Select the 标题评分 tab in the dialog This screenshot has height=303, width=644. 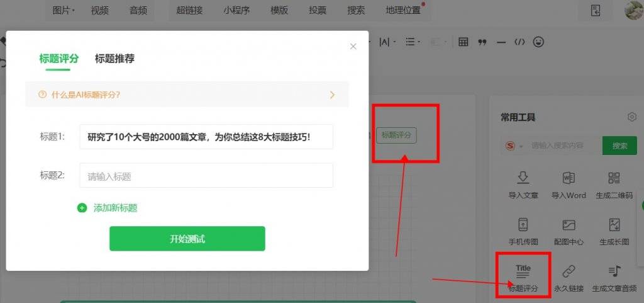[x=58, y=59]
